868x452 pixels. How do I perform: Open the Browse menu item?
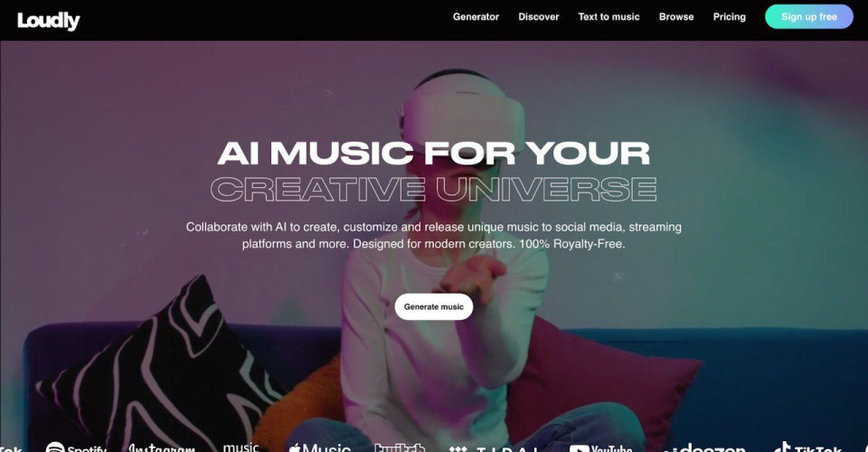676,16
